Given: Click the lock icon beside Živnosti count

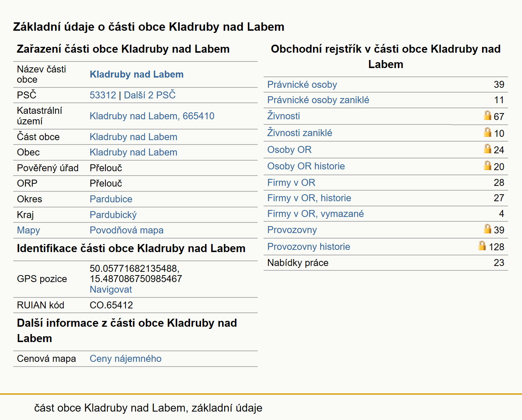Looking at the screenshot, I should 487,116.
